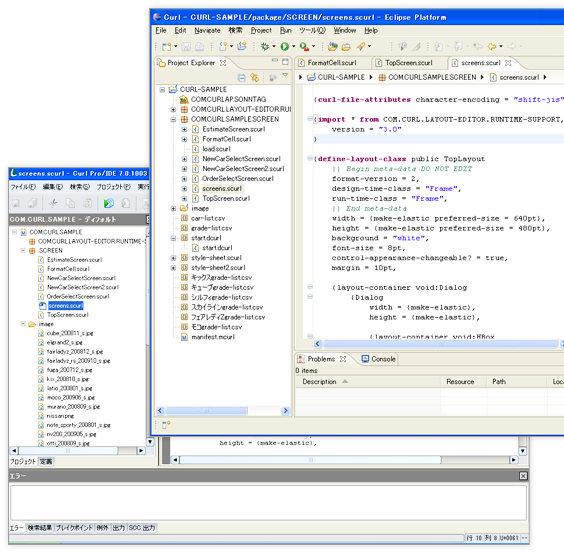The image size is (564, 553).
Task: Switch to the Console tab
Action: pyautogui.click(x=378, y=359)
